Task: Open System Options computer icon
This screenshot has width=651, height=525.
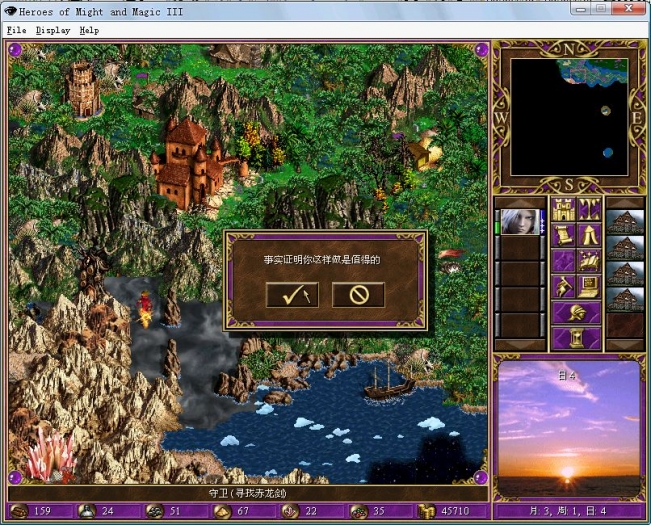Action: (589, 287)
